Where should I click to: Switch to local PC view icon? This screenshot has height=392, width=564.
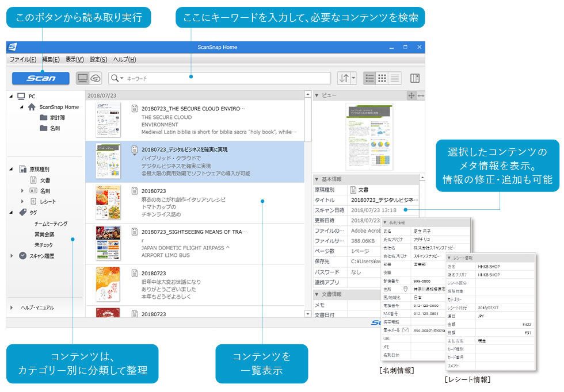[x=83, y=78]
